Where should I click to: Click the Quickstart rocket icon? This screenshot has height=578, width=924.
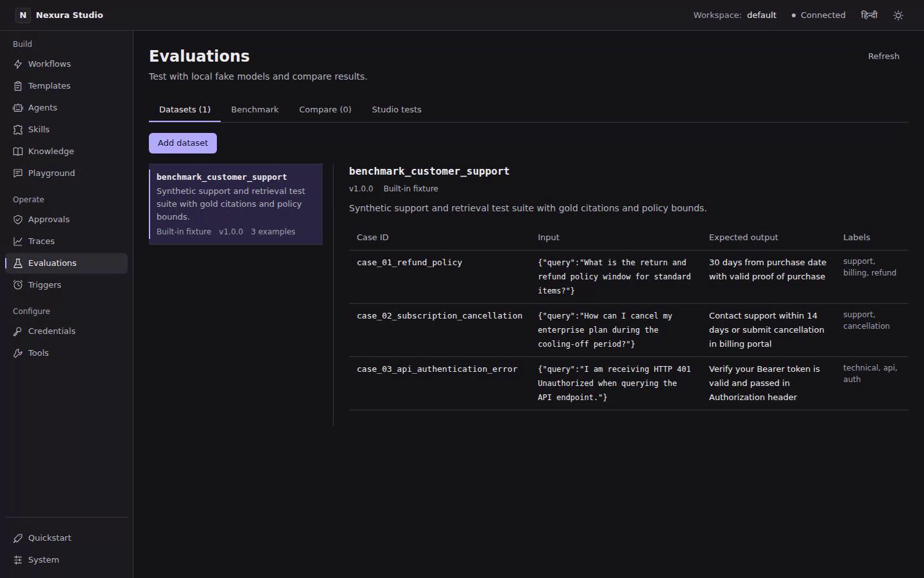point(18,538)
